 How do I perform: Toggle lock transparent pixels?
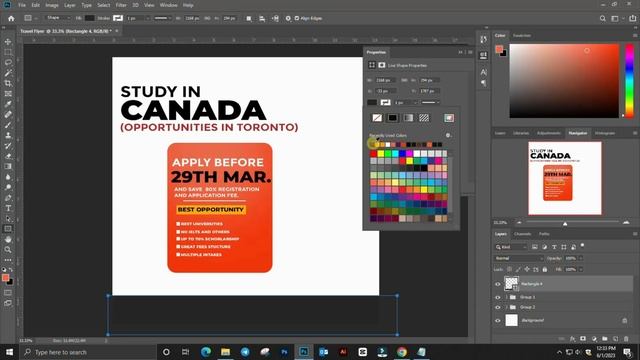coord(509,269)
